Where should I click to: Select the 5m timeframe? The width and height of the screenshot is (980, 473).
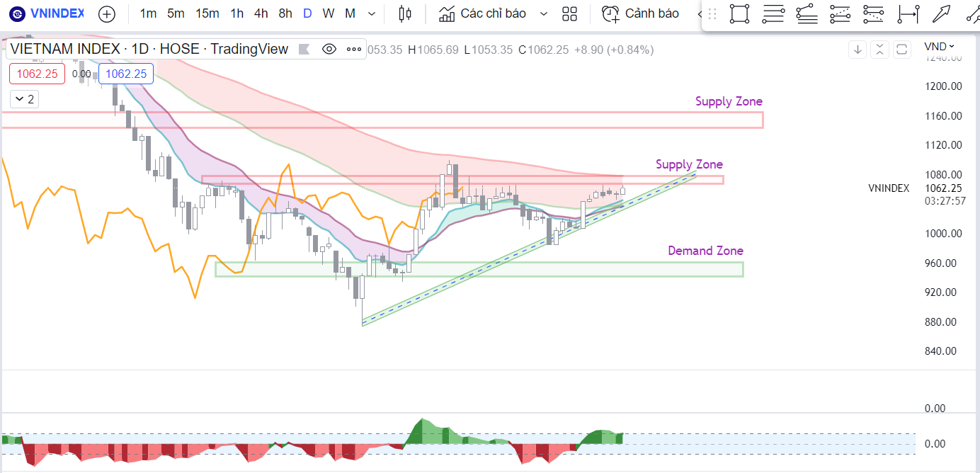(x=176, y=13)
